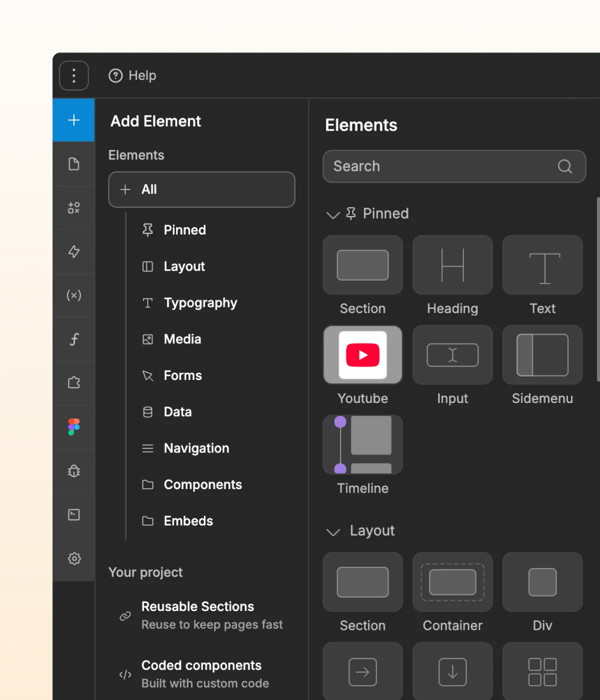Collapse the Layout group chevron
Viewport: 600px width, 700px height.
click(x=332, y=531)
